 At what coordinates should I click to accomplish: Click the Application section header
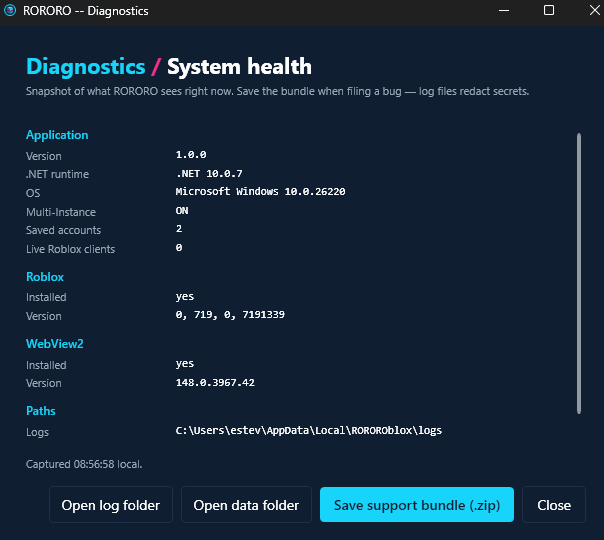[57, 135]
